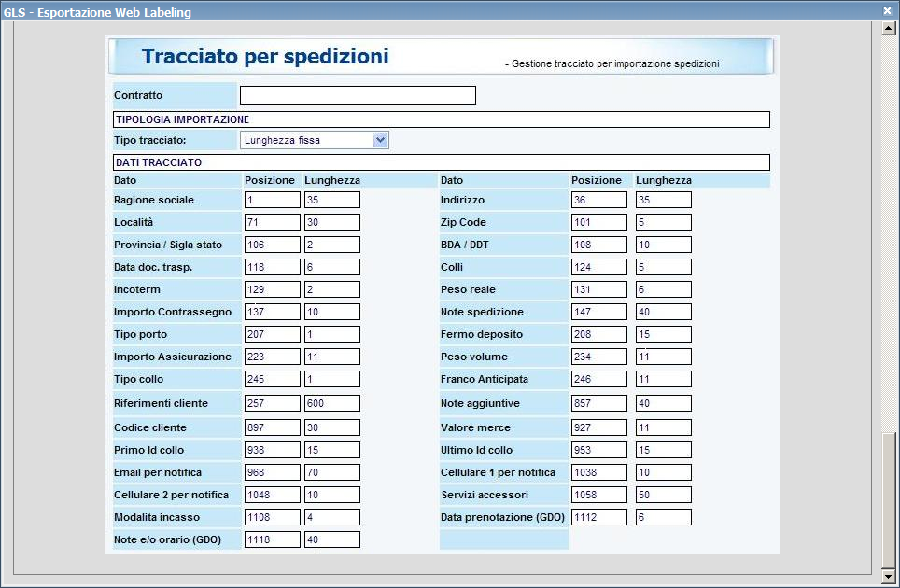Edit Importo Assicurazione position field

pyautogui.click(x=272, y=357)
